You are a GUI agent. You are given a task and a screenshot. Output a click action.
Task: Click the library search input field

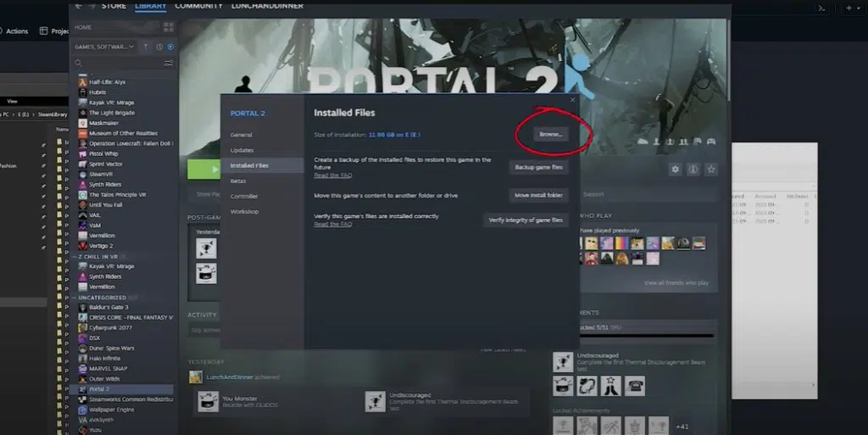click(124, 63)
